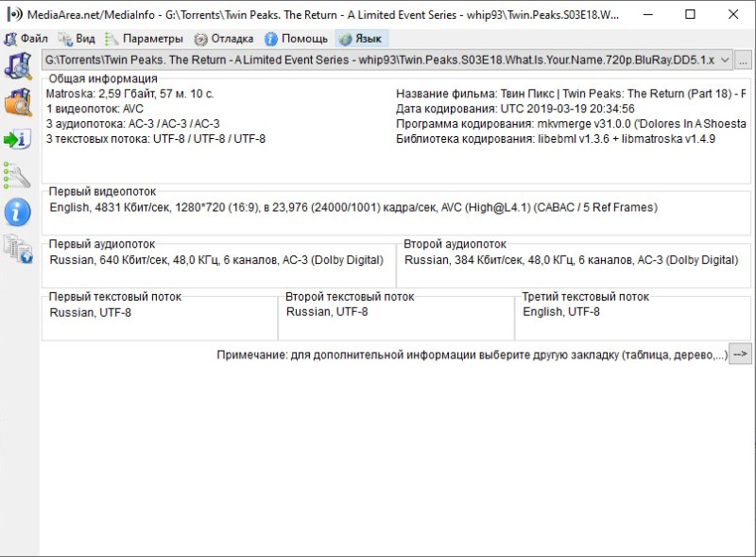Open the Язык language menu
The image size is (756, 557).
point(361,39)
